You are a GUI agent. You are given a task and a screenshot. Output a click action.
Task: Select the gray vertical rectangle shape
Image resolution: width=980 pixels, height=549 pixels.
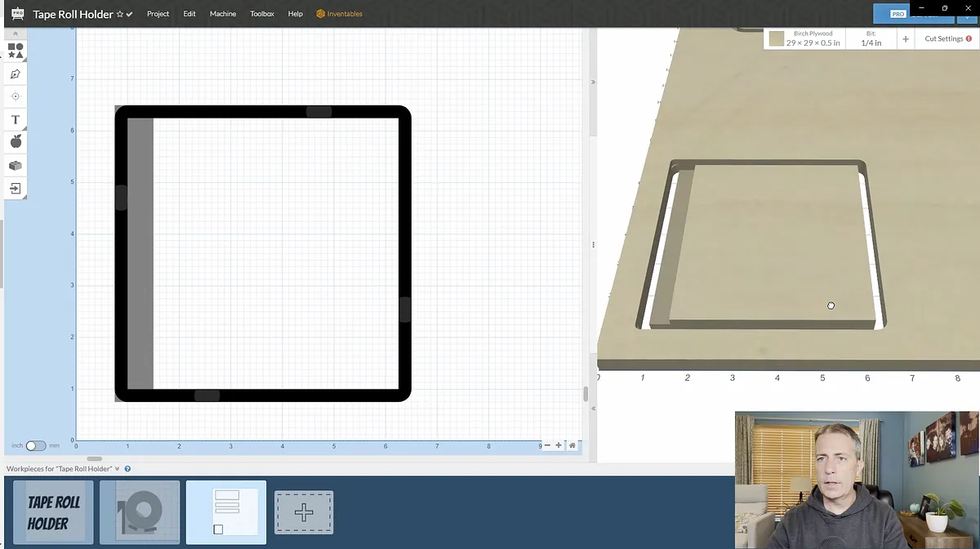(140, 253)
